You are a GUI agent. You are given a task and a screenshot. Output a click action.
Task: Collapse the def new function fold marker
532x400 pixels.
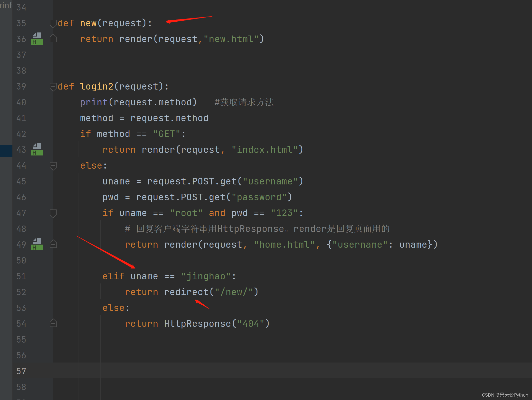coord(53,23)
